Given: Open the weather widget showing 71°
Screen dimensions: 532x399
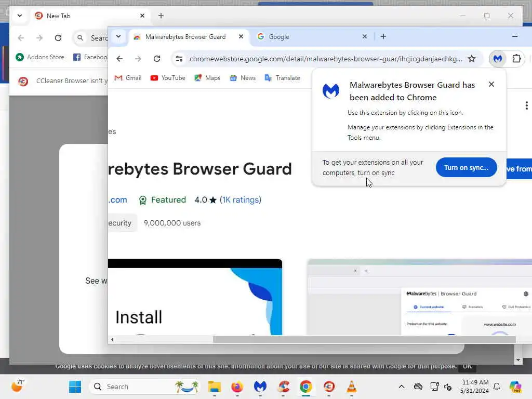Looking at the screenshot, I should coord(18,386).
